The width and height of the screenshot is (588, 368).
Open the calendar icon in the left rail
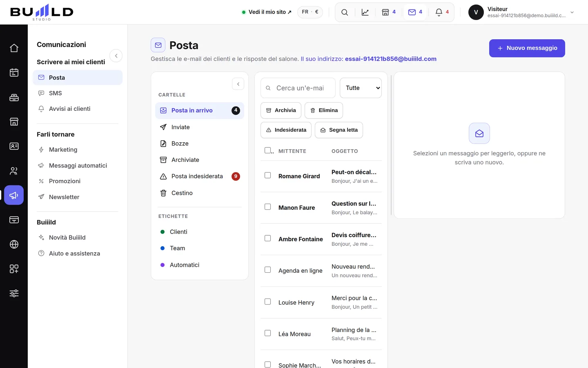coord(14,72)
